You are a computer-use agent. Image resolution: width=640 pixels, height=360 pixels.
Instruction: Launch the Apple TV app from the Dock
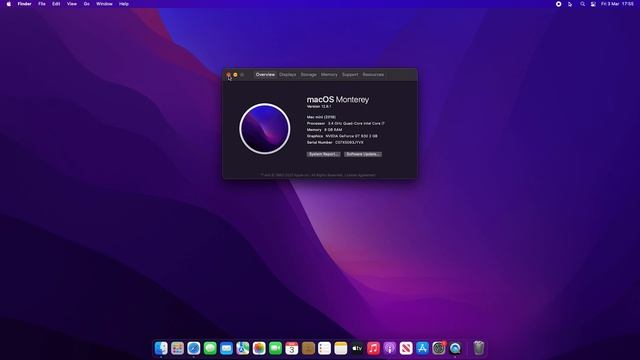click(x=357, y=348)
